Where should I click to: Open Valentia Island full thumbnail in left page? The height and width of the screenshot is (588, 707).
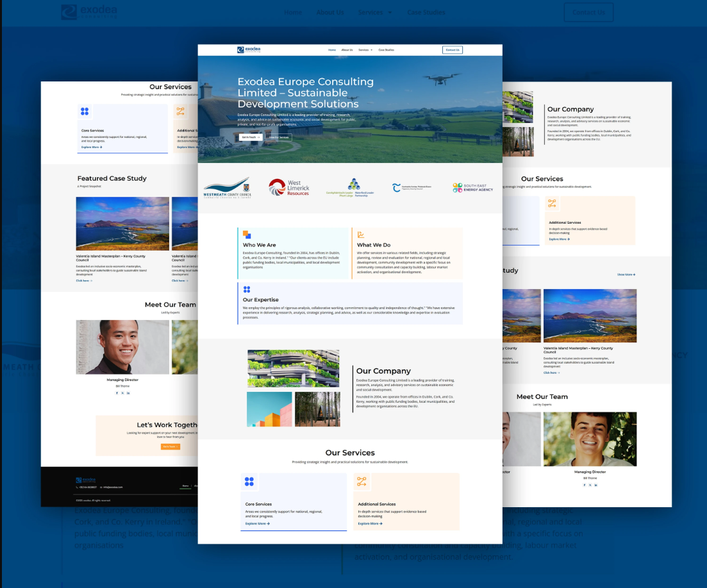pos(122,223)
